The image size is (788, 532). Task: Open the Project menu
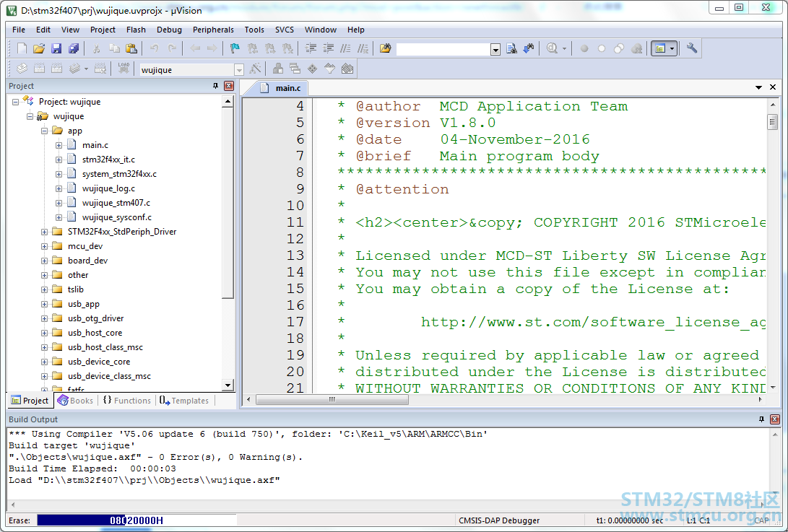pos(103,30)
